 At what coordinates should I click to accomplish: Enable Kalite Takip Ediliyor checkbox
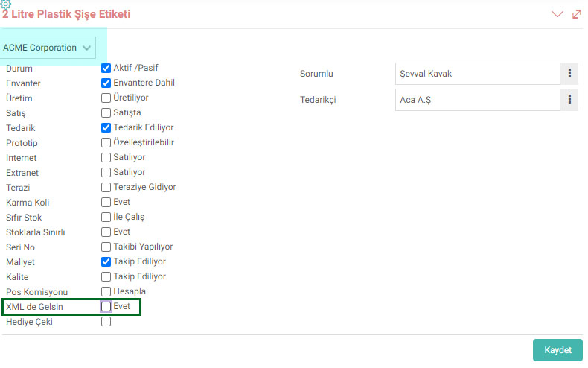106,277
